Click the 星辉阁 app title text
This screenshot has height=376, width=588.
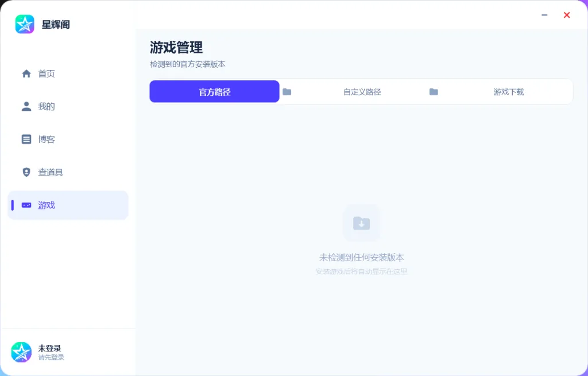[x=56, y=25]
